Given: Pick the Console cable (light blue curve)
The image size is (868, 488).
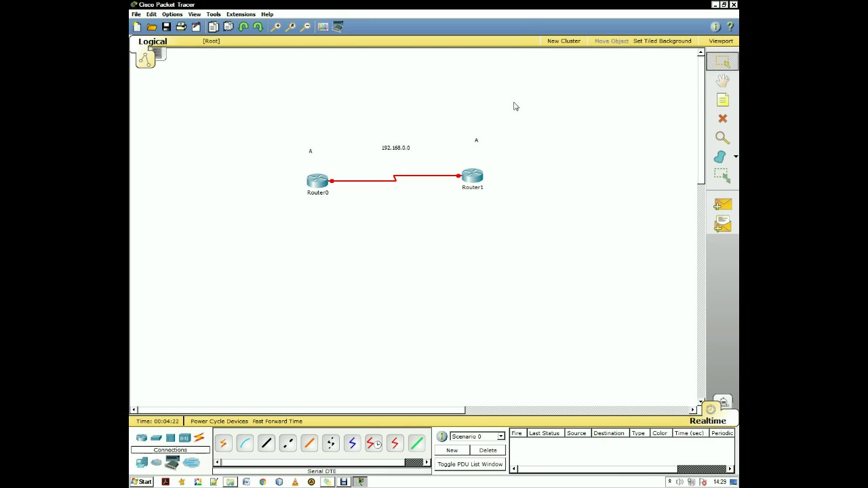Looking at the screenshot, I should (245, 443).
